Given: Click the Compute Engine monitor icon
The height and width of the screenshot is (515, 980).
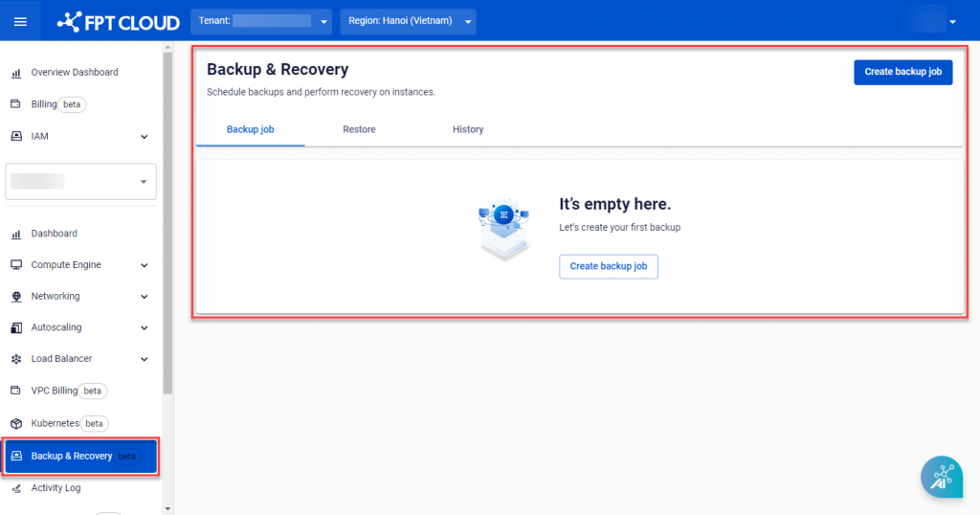Looking at the screenshot, I should point(16,265).
